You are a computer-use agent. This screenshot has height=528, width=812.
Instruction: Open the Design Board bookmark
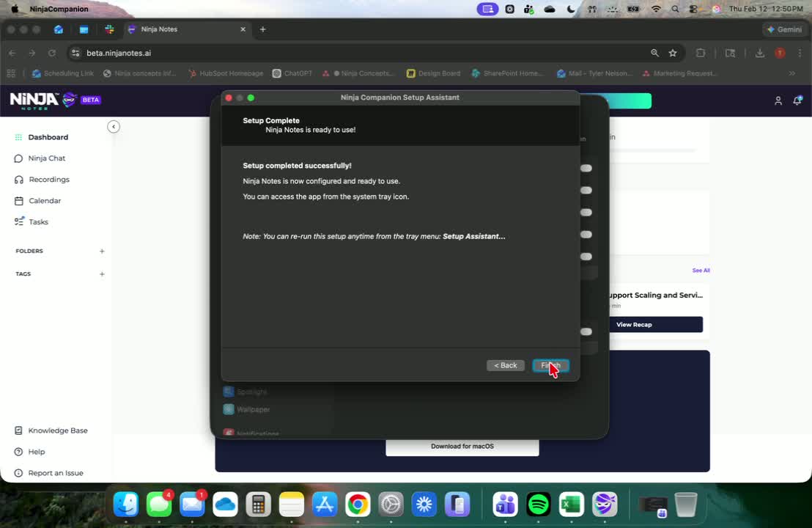(x=433, y=73)
